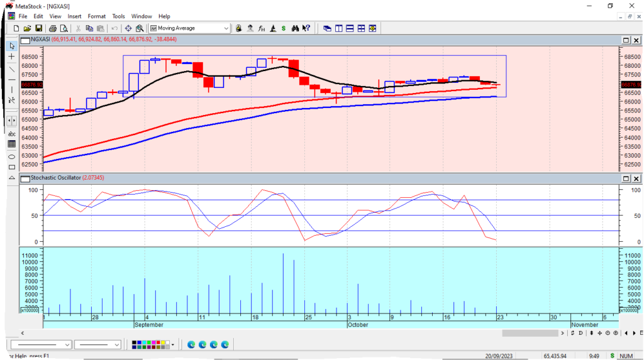Select the horizontal line drawing tool
Screen dimensions: 644x360
(11, 80)
